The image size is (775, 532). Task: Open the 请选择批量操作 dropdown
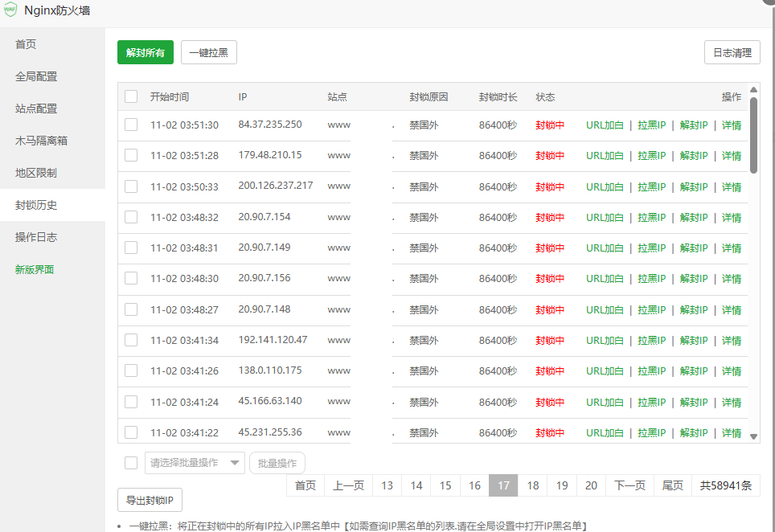195,463
